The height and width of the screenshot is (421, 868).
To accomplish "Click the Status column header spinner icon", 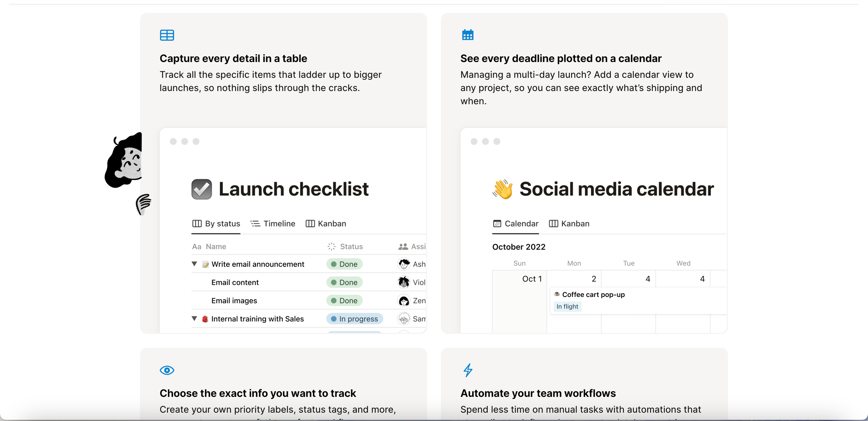I will (331, 246).
